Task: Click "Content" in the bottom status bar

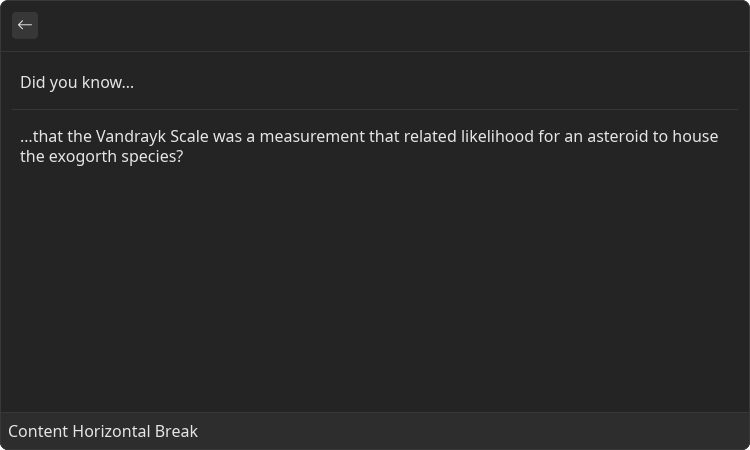Action: point(38,431)
